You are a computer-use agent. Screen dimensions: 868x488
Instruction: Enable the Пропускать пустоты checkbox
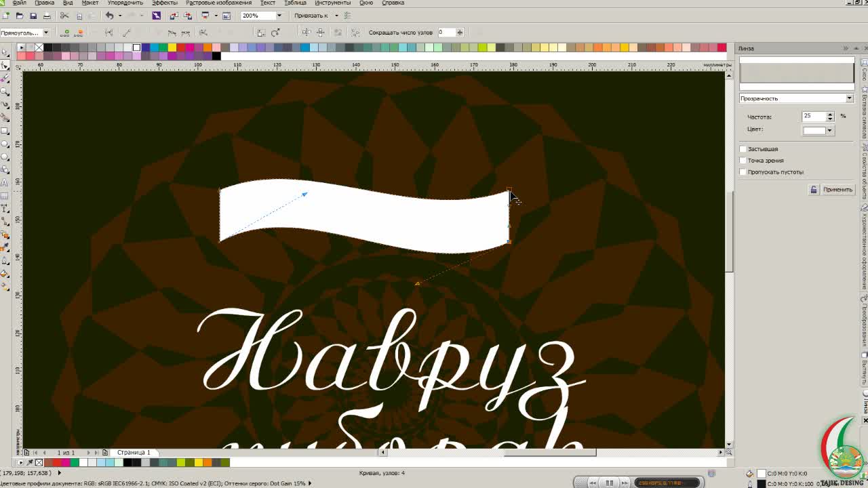click(x=743, y=172)
